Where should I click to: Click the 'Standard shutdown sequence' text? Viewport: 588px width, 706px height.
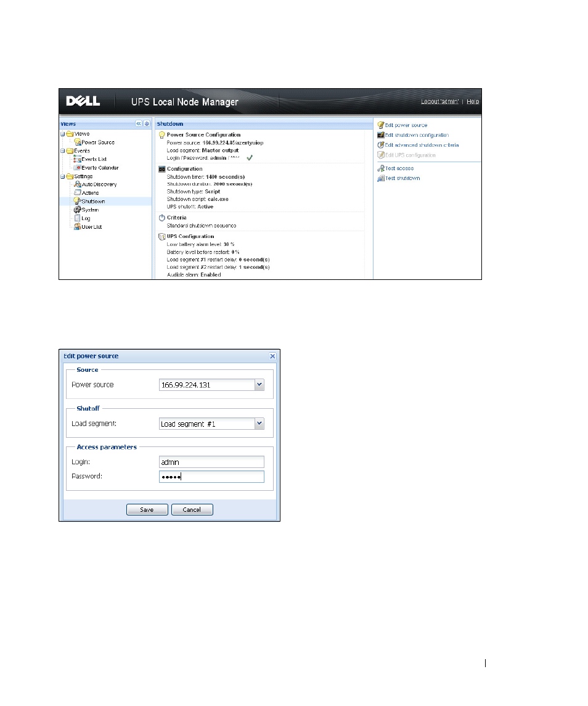click(x=202, y=226)
